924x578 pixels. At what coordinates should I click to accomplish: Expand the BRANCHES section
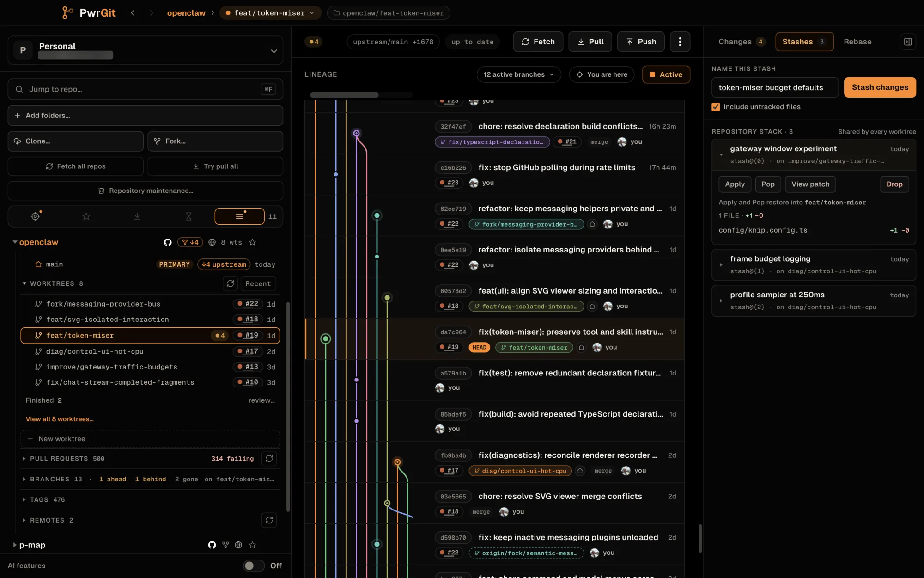click(24, 479)
